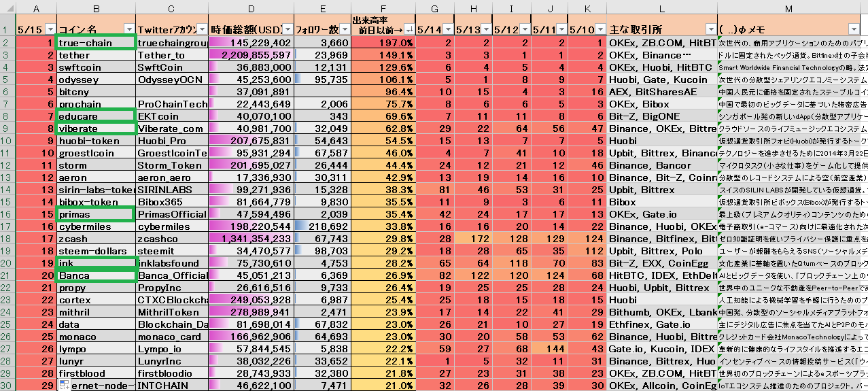This screenshot has width=868, height=391.
Task: Open filter arrow on 5/14 column
Action: click(x=447, y=30)
